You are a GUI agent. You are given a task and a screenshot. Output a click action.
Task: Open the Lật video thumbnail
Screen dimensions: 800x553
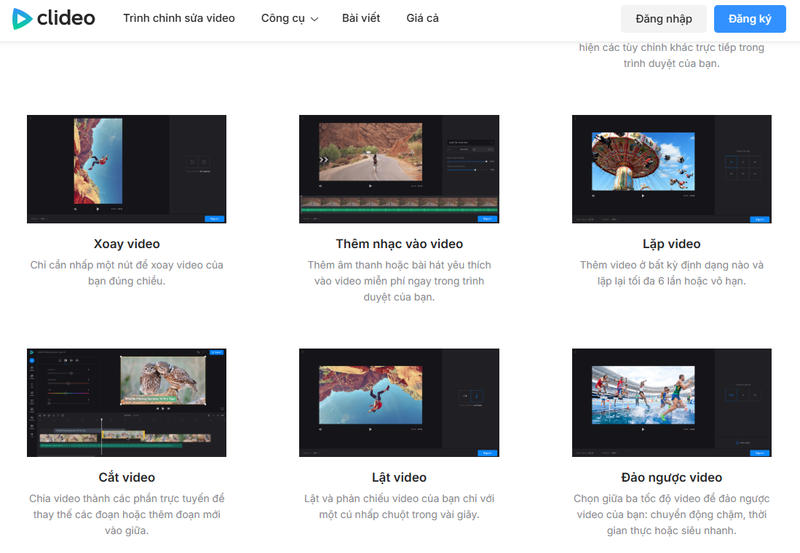pyautogui.click(x=399, y=403)
